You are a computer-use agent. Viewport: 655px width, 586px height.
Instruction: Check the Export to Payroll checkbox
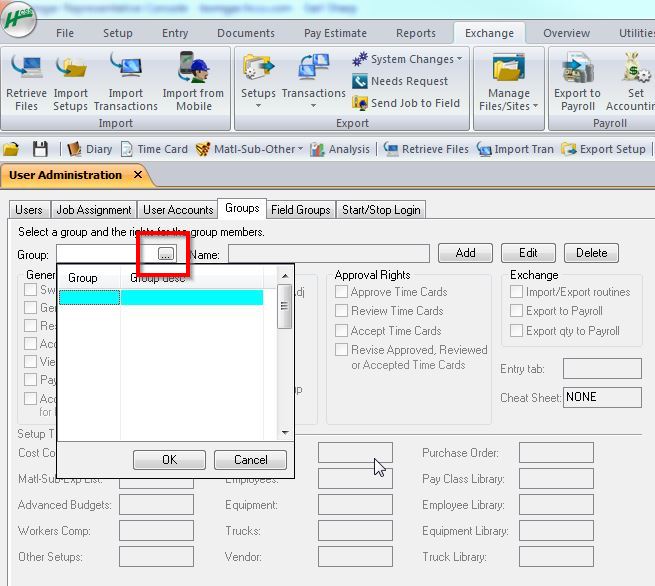click(516, 310)
